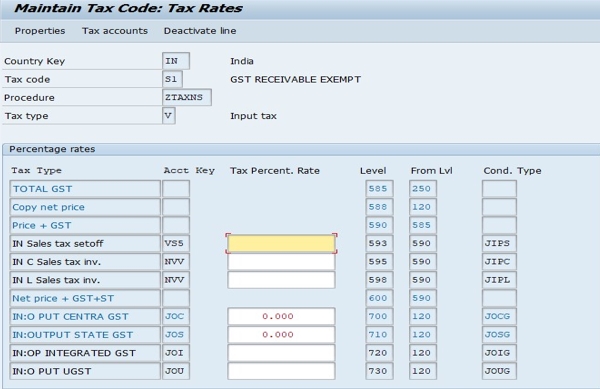
Task: Click condition type JIPC
Action: coord(499,262)
